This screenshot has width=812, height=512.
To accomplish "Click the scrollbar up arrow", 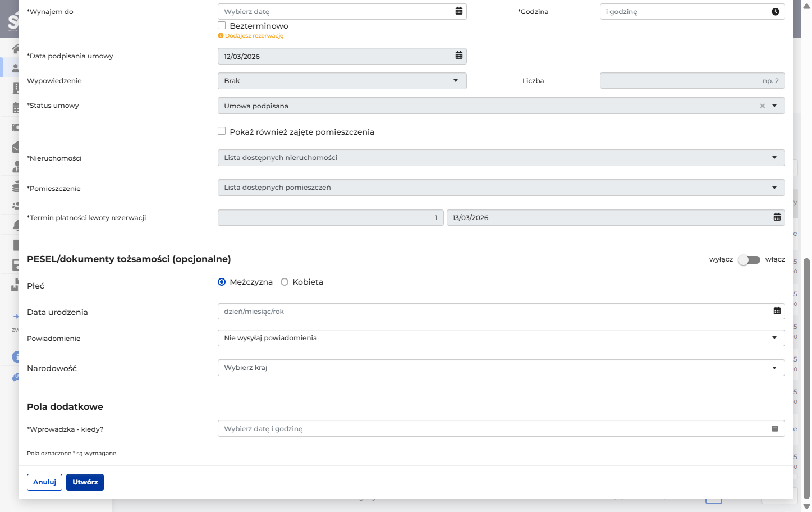I will pyautogui.click(x=807, y=6).
